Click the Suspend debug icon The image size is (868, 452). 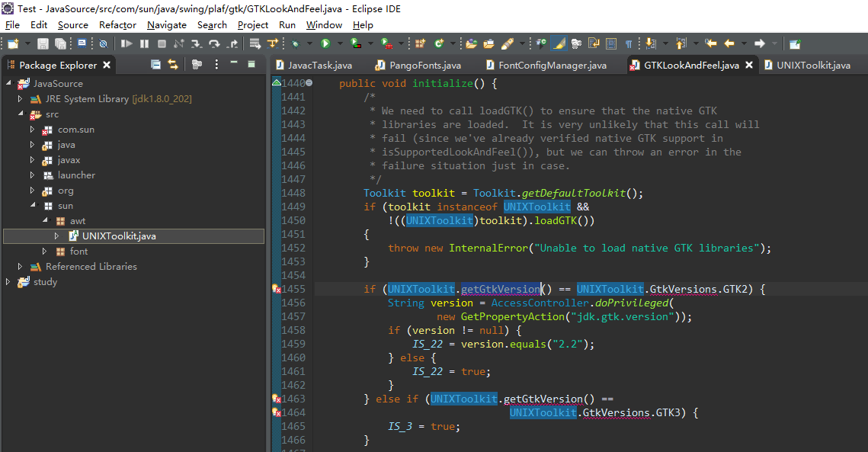click(x=145, y=43)
